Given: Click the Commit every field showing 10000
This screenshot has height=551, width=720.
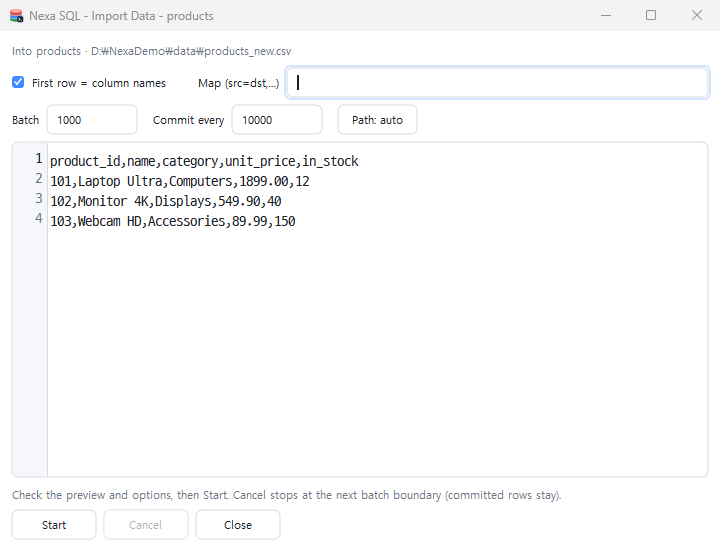Looking at the screenshot, I should click(277, 120).
